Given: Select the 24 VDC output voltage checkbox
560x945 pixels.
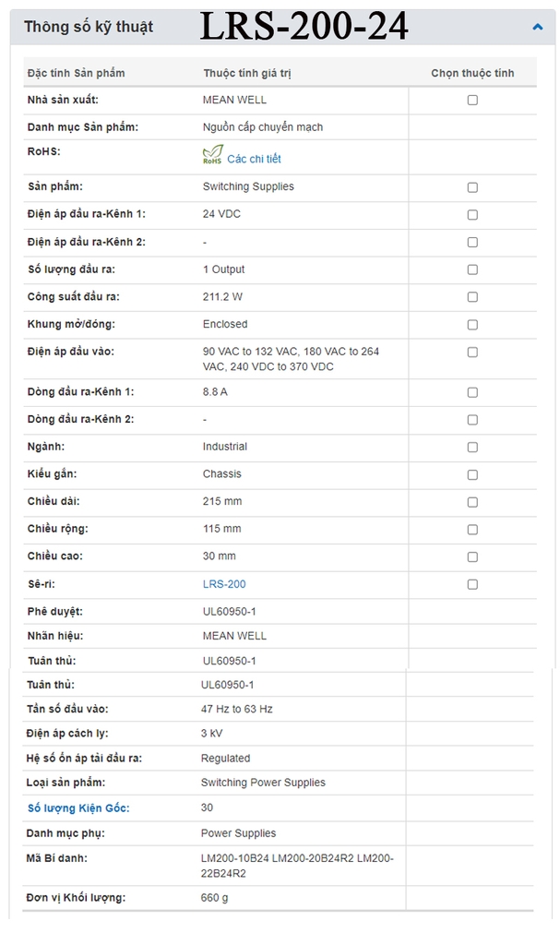Looking at the screenshot, I should click(472, 215).
